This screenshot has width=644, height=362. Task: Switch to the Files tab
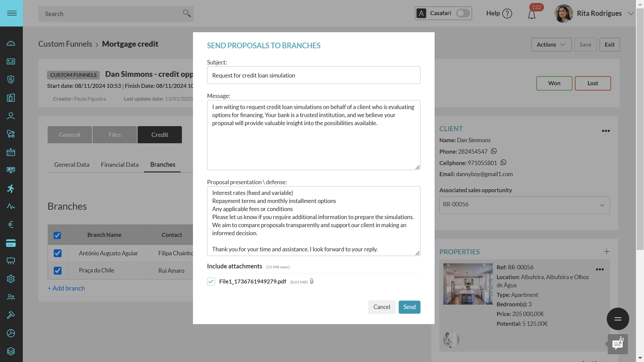(x=115, y=135)
